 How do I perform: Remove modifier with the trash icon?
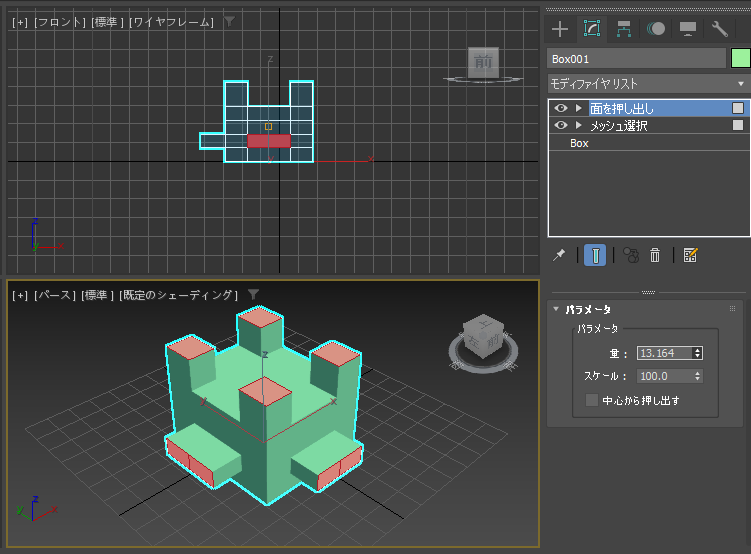(x=655, y=255)
